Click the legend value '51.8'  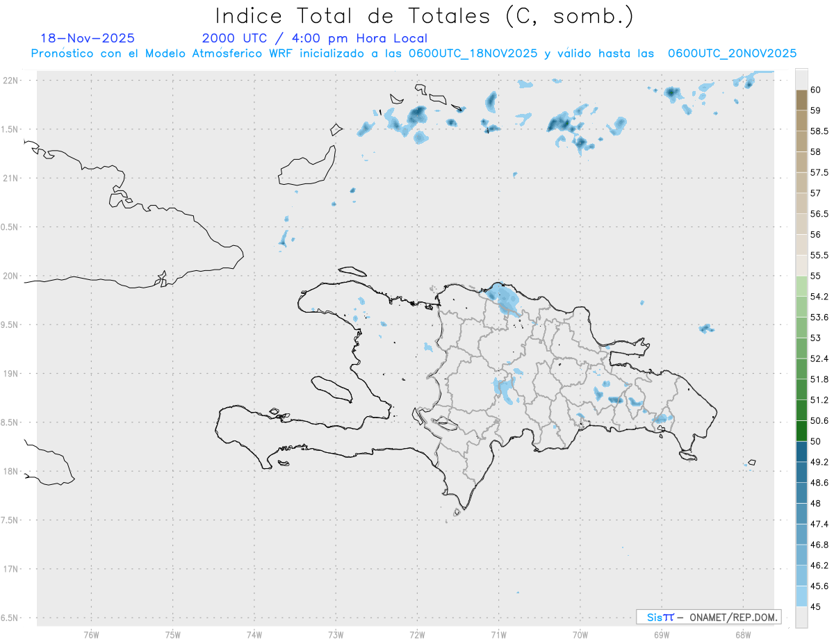(x=819, y=379)
